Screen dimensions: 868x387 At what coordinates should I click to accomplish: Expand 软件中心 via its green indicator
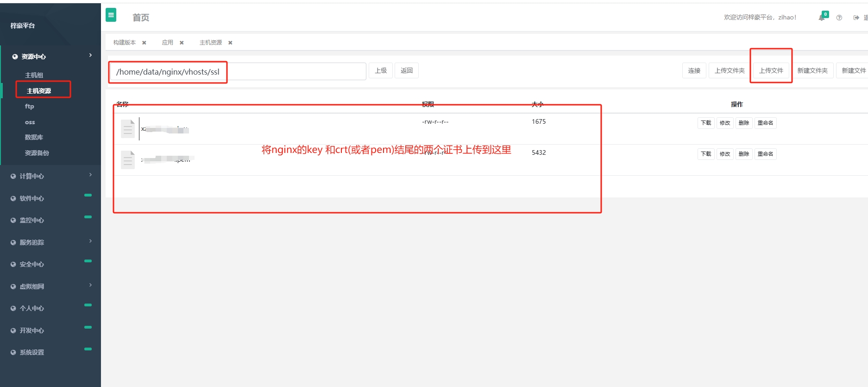tap(88, 195)
